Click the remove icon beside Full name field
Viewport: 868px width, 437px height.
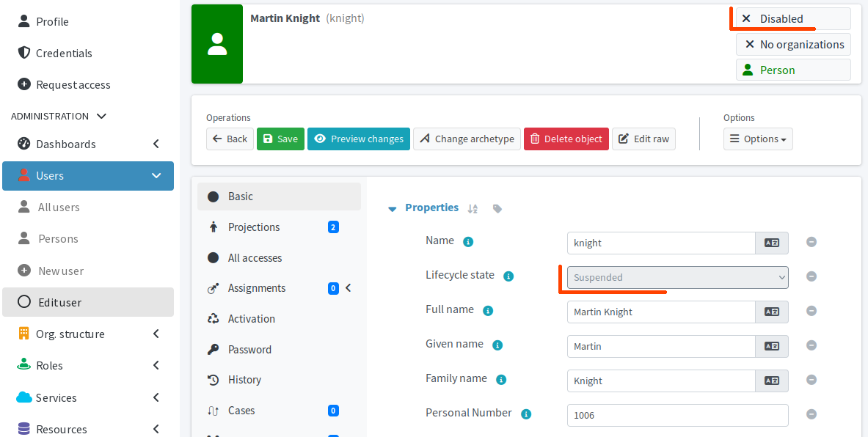tap(812, 311)
